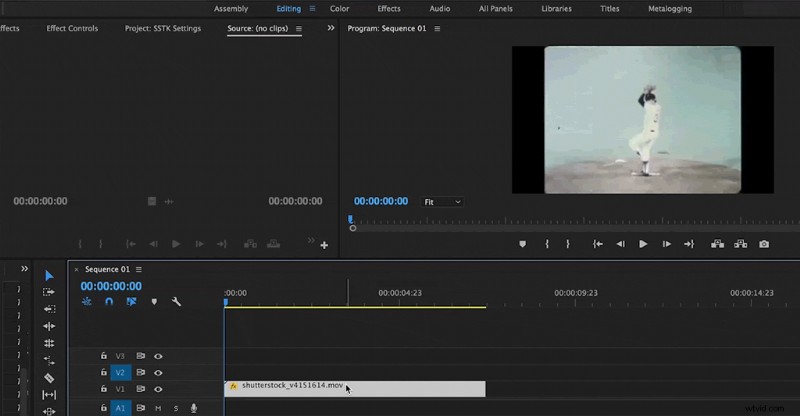
Task: Toggle insert sequences as nests option
Action: (87, 302)
